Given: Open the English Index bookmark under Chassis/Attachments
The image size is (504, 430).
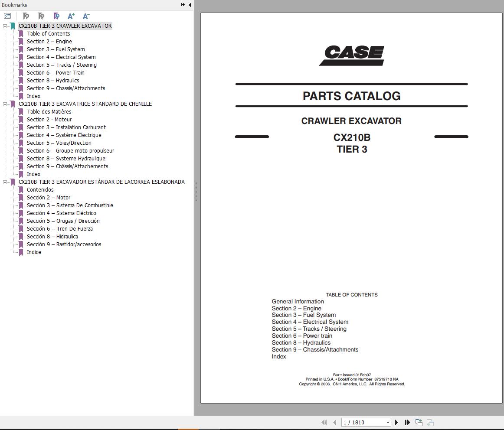Looking at the screenshot, I should pos(33,96).
